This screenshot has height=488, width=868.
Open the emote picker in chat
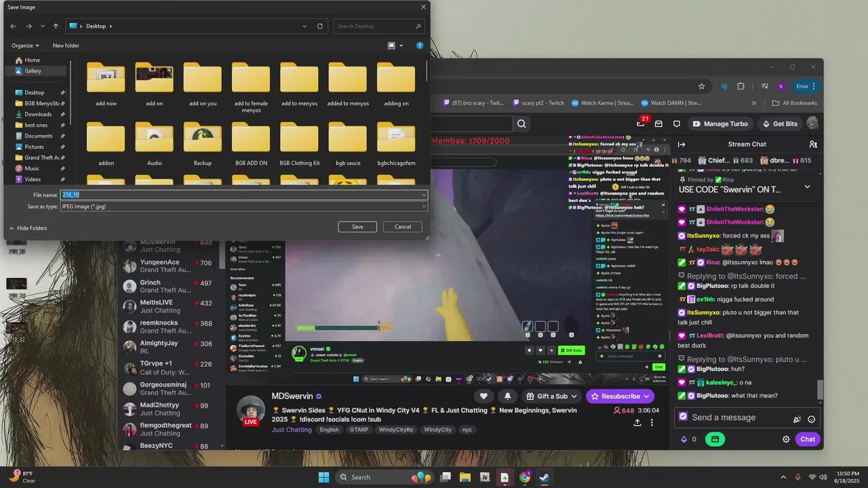click(812, 420)
